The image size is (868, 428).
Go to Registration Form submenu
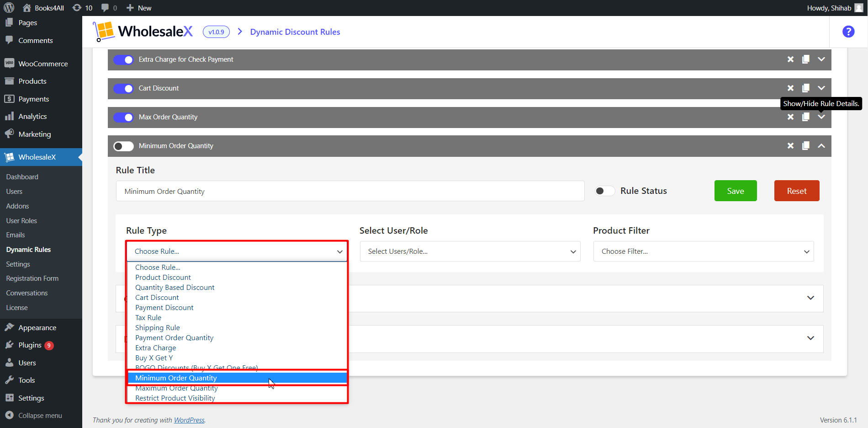32,278
